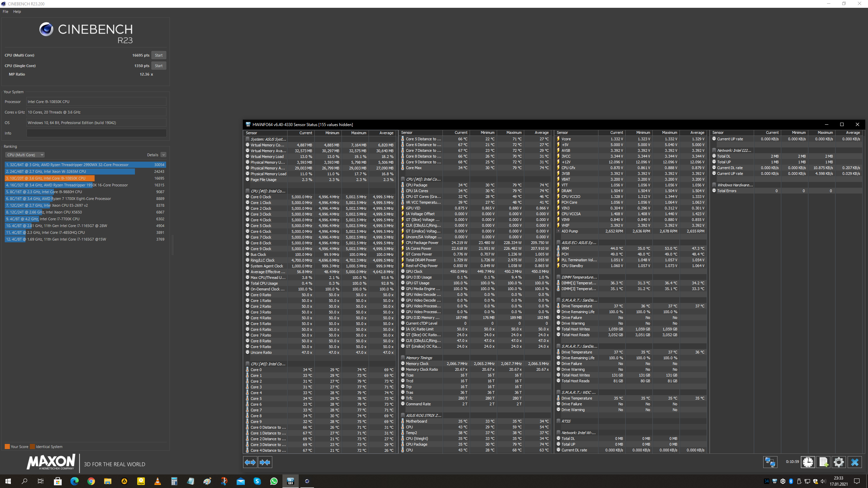
Task: Open HWiNFO remote network monitoring icon
Action: pos(770,462)
